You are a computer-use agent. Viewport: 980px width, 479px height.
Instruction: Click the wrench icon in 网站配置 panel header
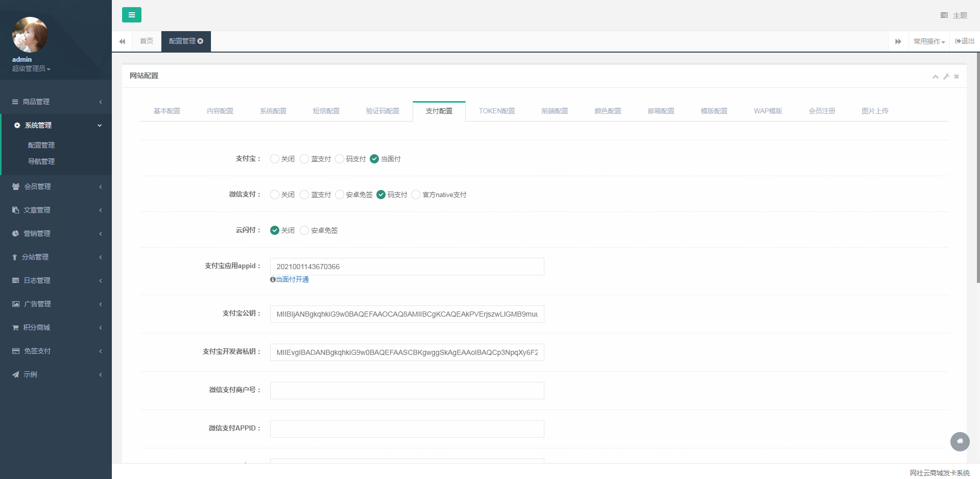tap(946, 77)
